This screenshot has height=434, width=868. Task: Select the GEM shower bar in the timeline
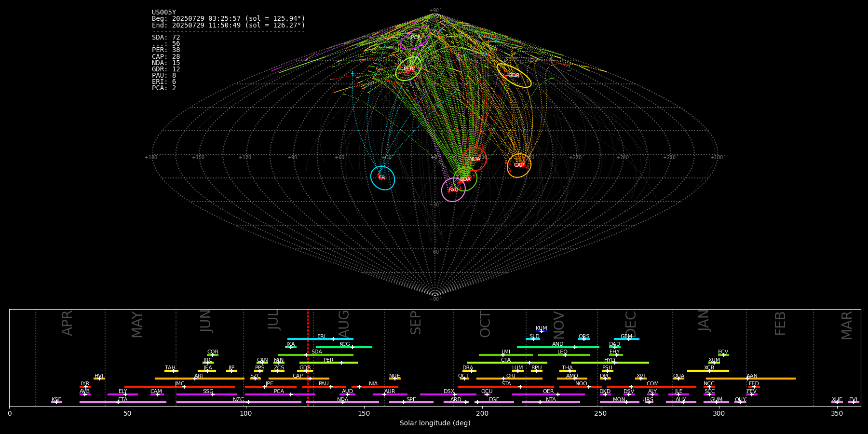pos(626,339)
